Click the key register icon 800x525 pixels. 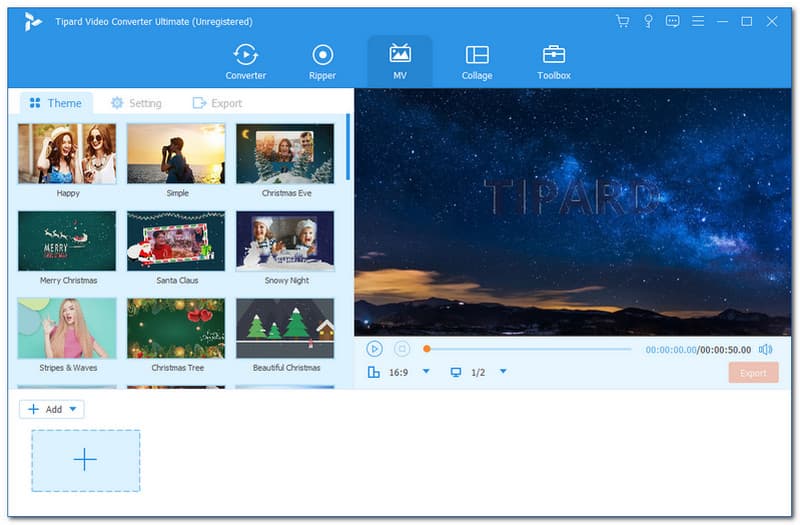point(648,21)
